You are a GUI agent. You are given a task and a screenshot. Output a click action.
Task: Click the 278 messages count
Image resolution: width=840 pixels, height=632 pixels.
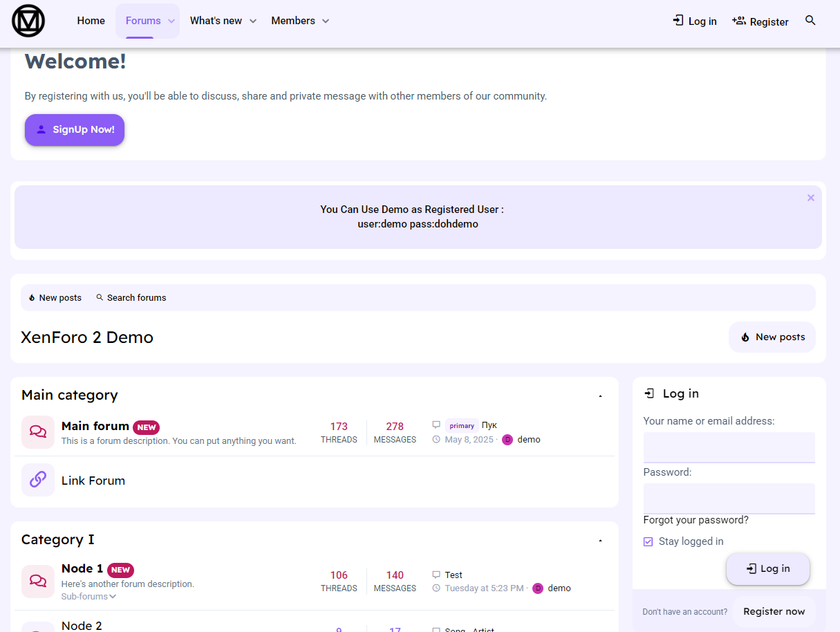[395, 427]
